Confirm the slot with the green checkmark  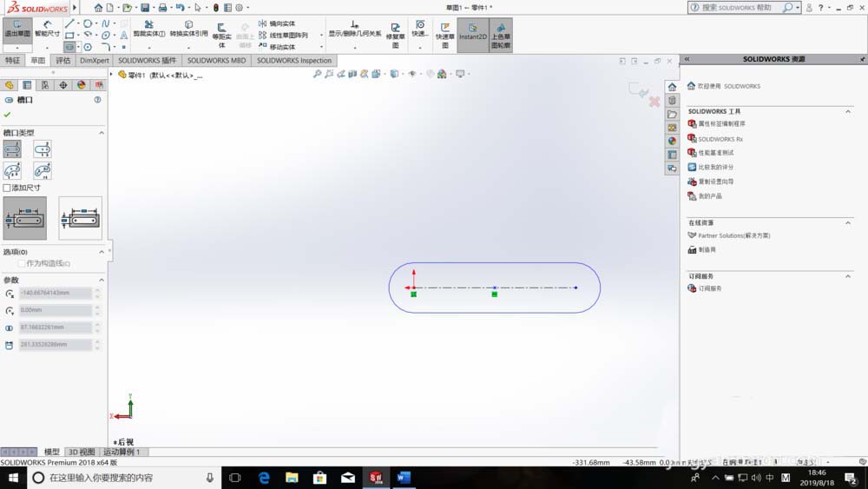7,115
